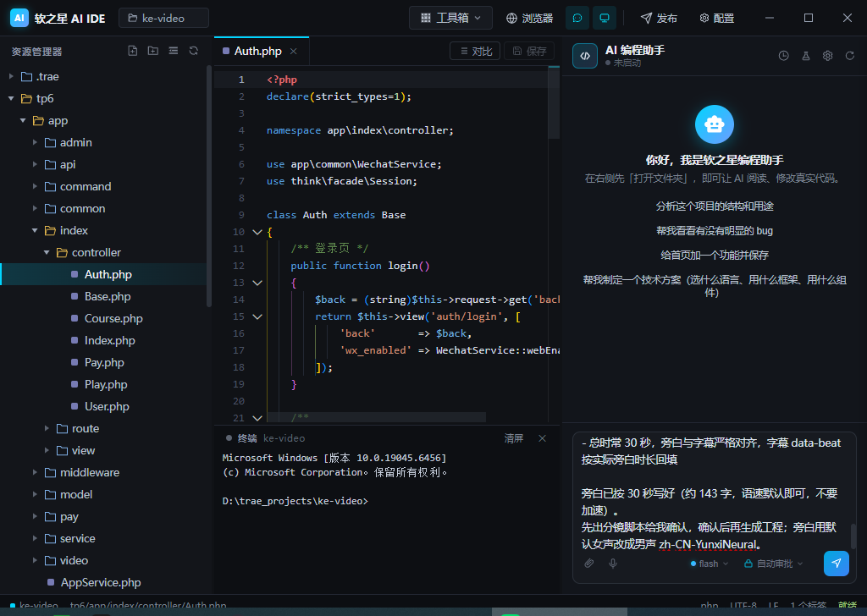Open the 工具箱 dropdown
This screenshot has height=616, width=867.
click(451, 19)
